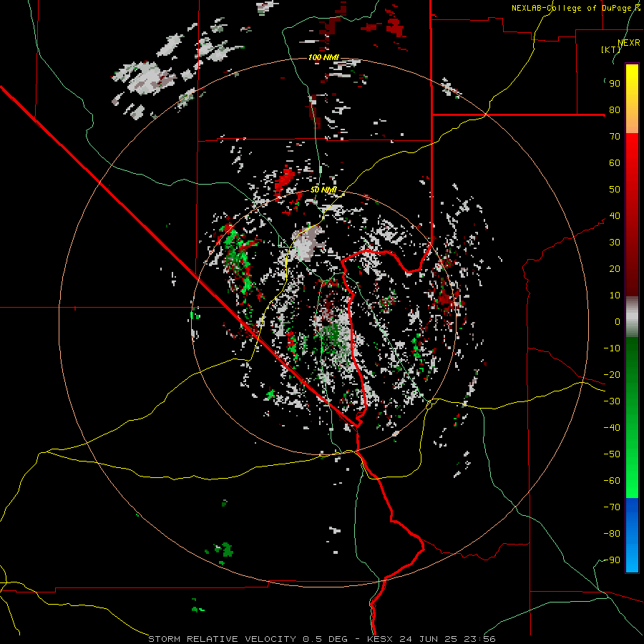Screen dimensions: 644x644
Task: Click the 100 NMI range ring label
Action: point(323,57)
